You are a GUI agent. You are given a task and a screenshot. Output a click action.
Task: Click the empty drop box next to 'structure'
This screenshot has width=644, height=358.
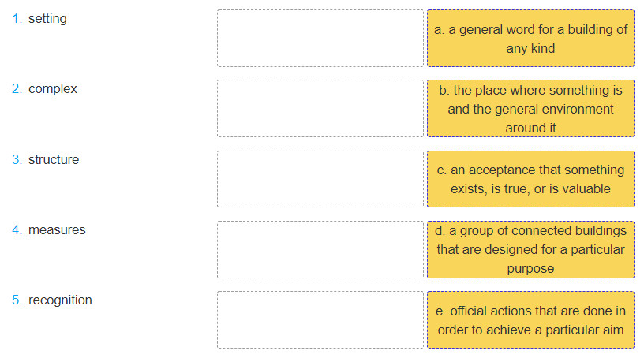point(320,179)
